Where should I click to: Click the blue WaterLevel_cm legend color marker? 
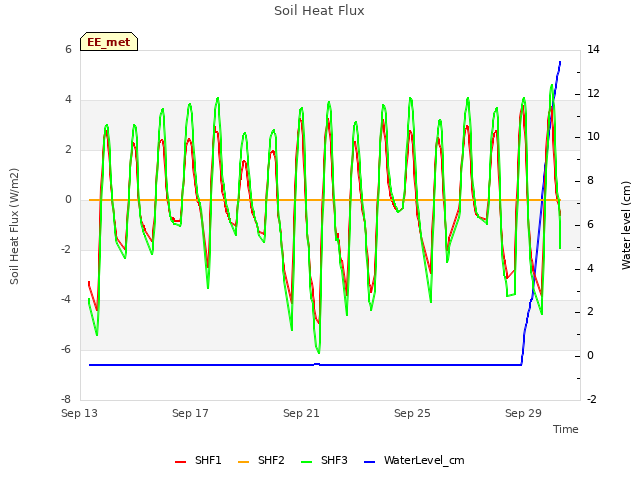369,462
